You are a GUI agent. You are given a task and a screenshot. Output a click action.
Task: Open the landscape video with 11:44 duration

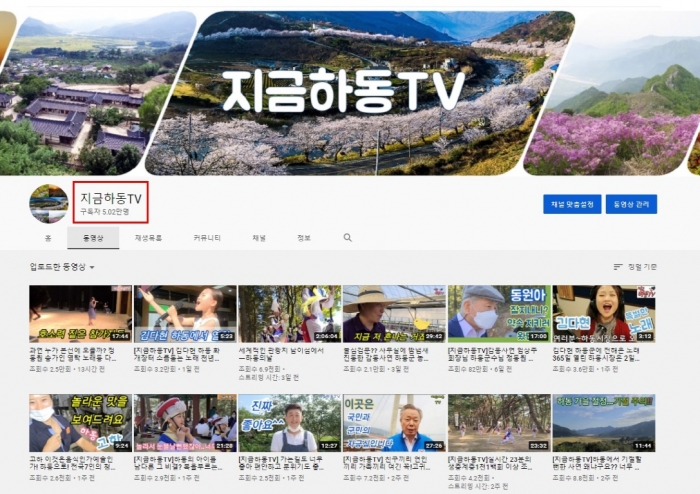(x=603, y=422)
